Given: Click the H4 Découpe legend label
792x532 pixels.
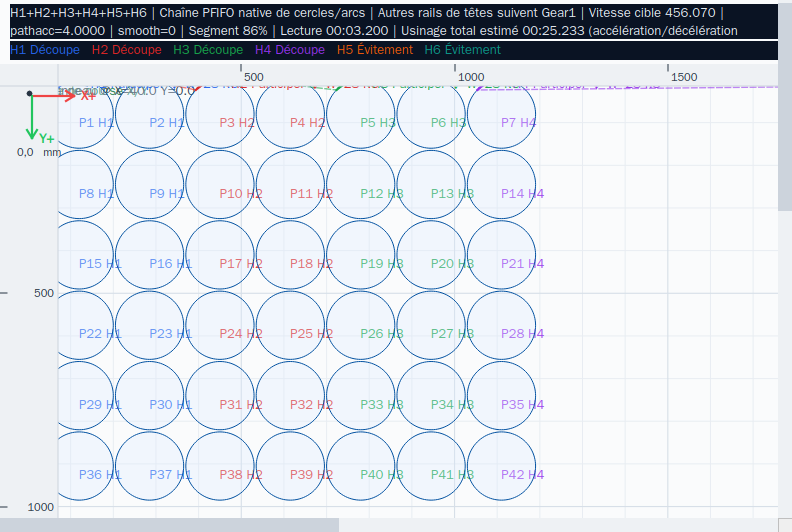Looking at the screenshot, I should (290, 50).
